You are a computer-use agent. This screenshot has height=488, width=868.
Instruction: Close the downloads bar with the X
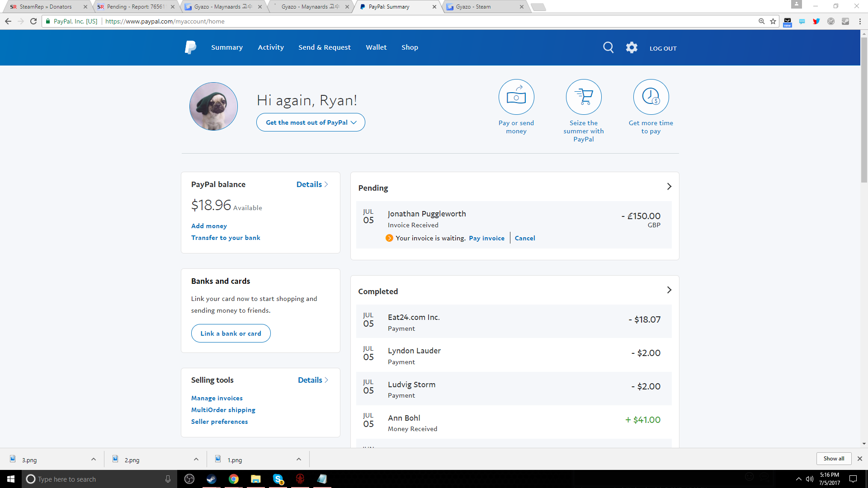click(x=860, y=459)
